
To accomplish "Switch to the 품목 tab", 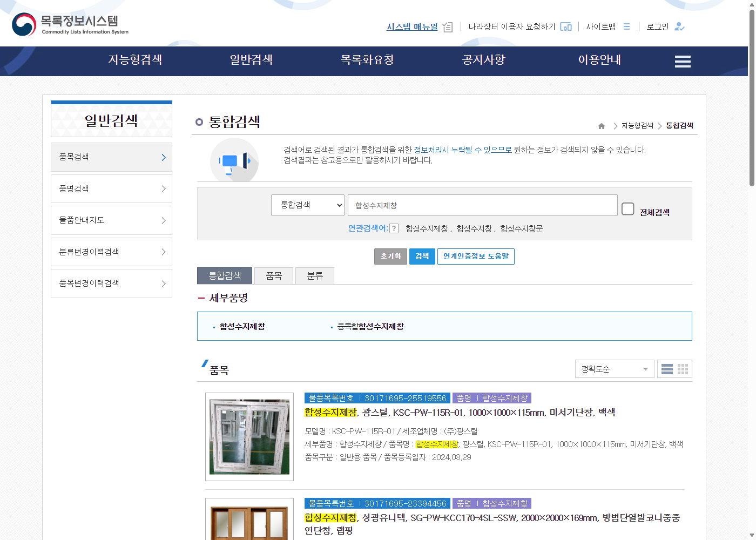I will click(274, 275).
